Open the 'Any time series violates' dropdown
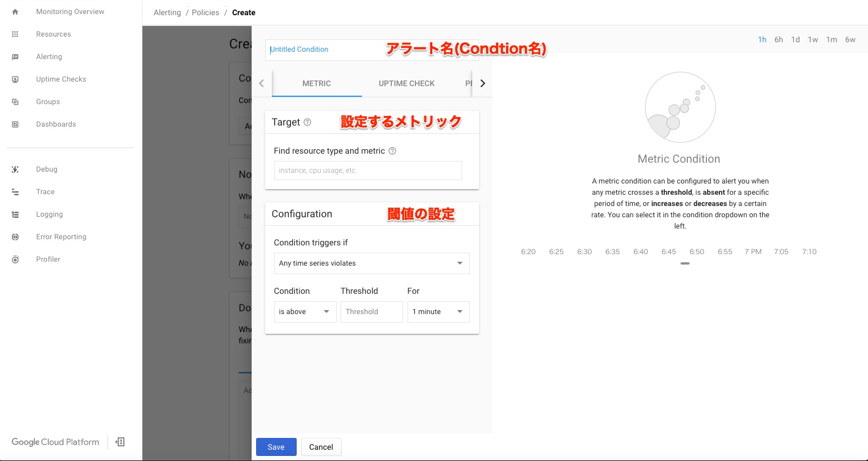 [371, 263]
